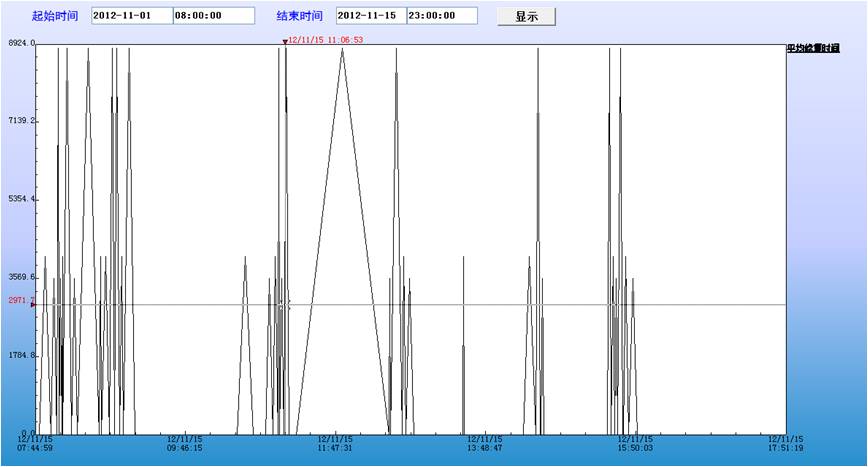Click the apex of the widest triangular peak
Viewport: 868px width, 467px height.
(342, 48)
